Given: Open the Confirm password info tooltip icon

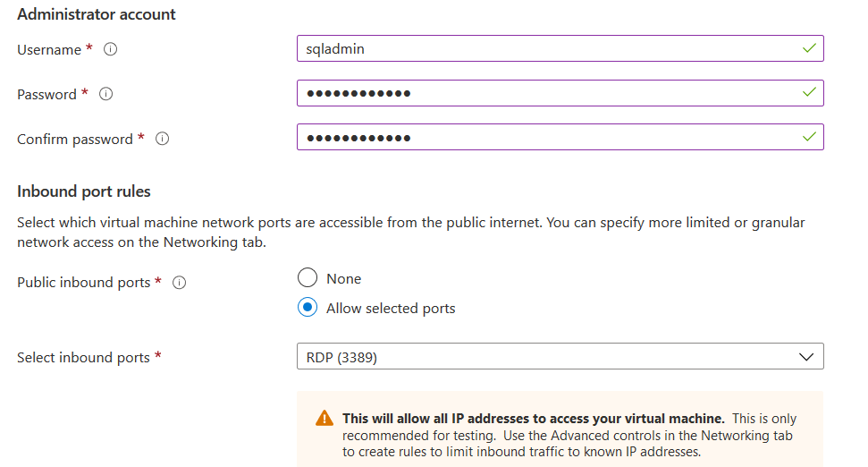Looking at the screenshot, I should coord(163,139).
